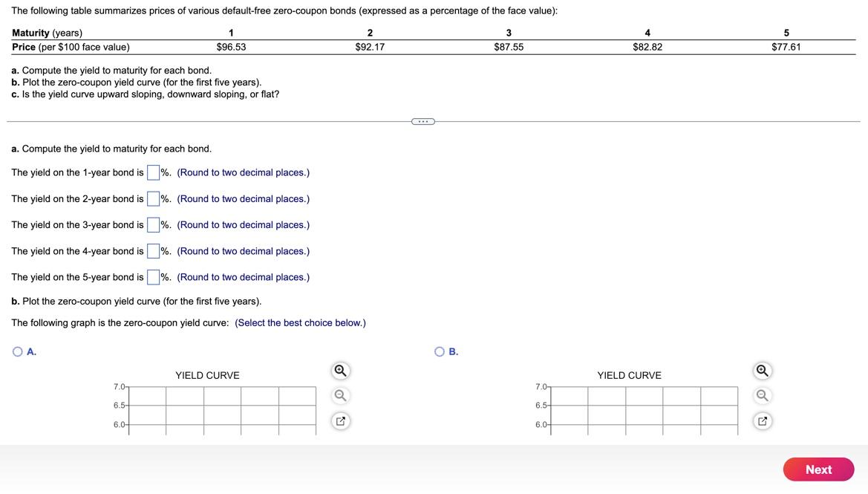Click the 7.0 axis label on choice A's graph
This screenshot has width=868, height=494.
(x=119, y=386)
